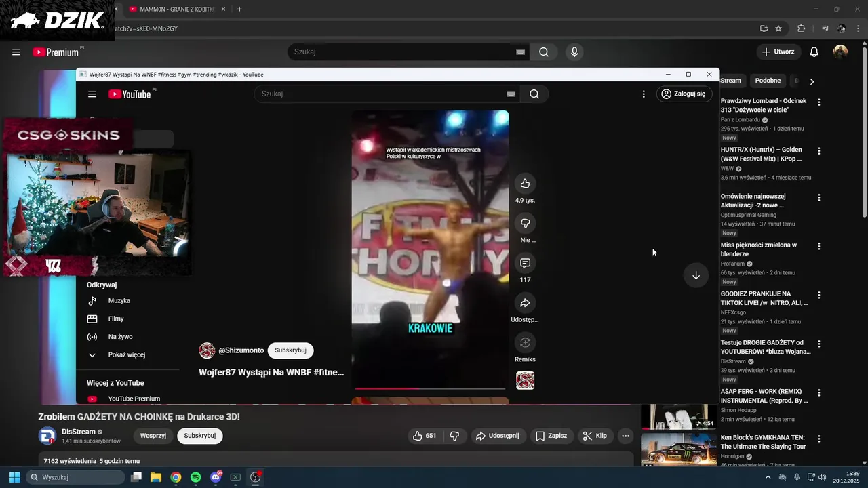Share the short via Udostępnij icon

(525, 302)
